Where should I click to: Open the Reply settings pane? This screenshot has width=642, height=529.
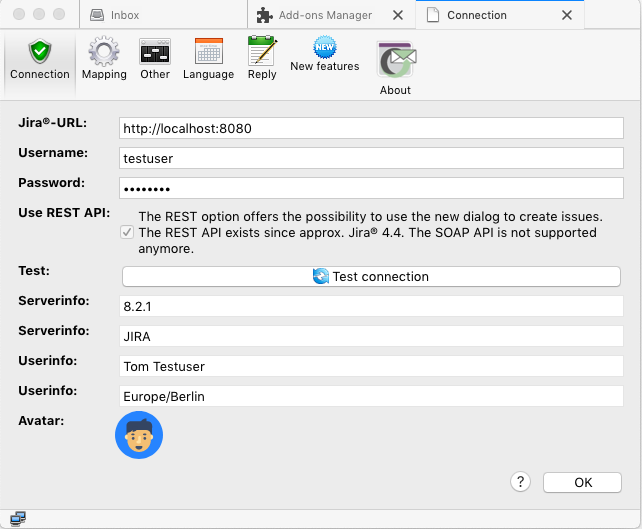(x=262, y=59)
